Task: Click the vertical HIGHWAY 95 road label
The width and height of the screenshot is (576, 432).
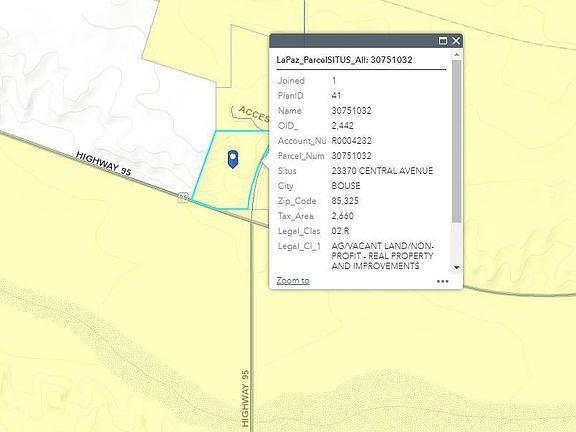Action: (245, 398)
